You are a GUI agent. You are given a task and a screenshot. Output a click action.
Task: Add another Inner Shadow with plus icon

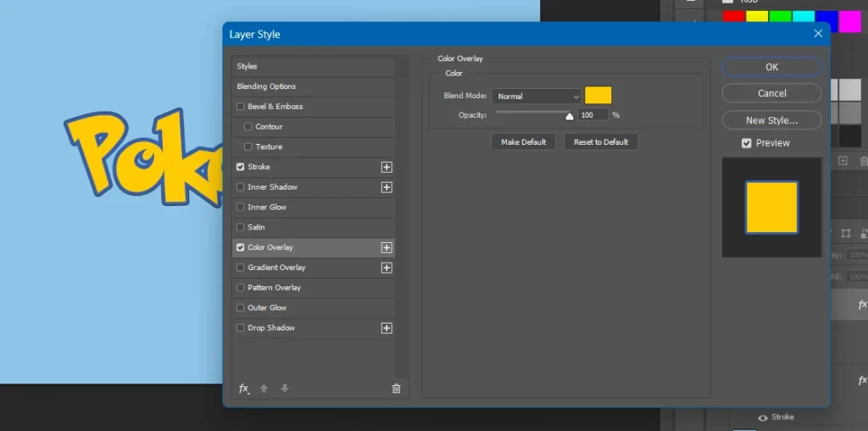(x=387, y=187)
